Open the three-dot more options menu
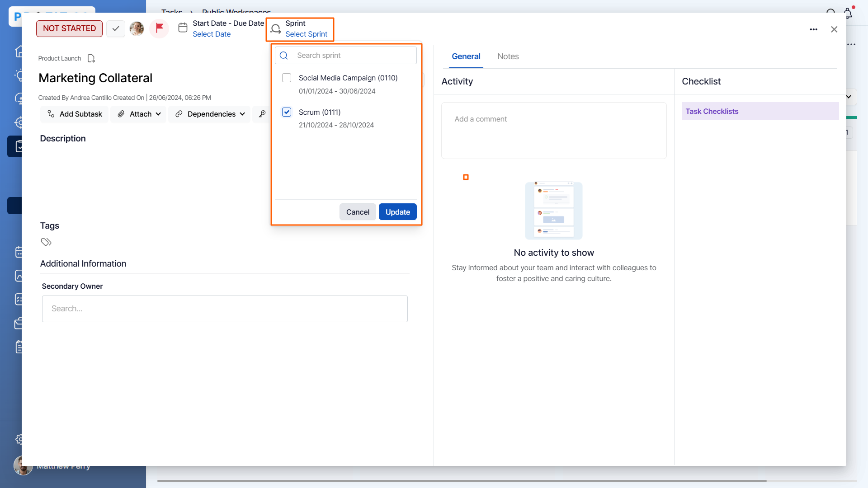 [x=813, y=29]
